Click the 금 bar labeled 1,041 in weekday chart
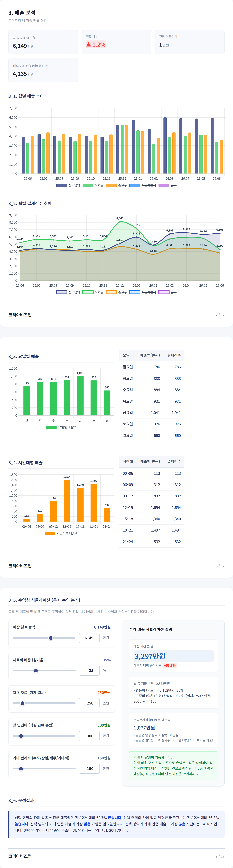This screenshot has height=868, width=233. click(80, 396)
